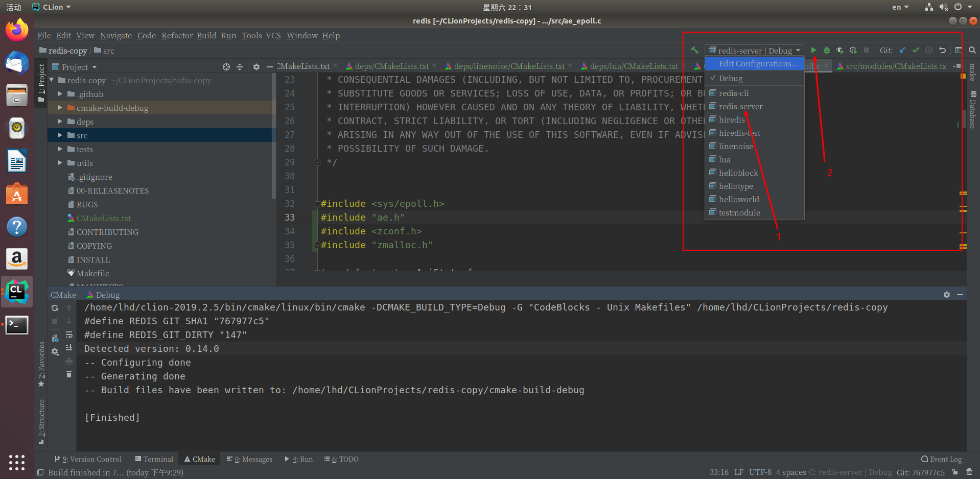Collapse the redis-copy root folder
Screen dimensions: 980x479
(52, 80)
